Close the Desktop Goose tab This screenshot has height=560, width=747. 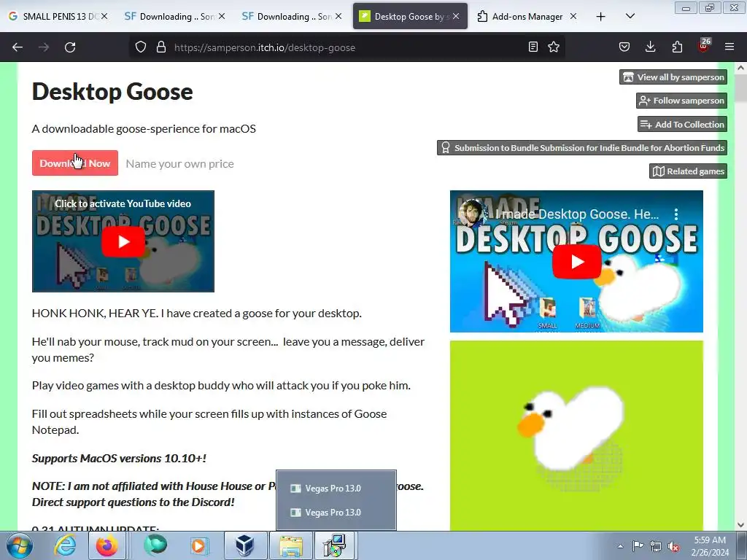tap(456, 16)
